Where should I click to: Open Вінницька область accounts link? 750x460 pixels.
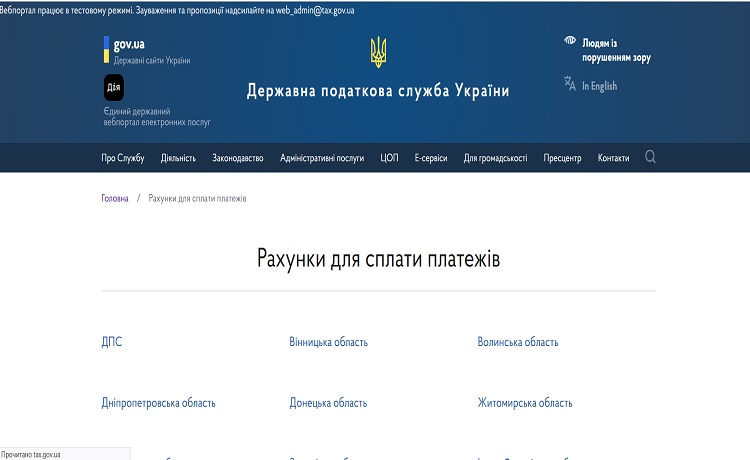coord(328,342)
